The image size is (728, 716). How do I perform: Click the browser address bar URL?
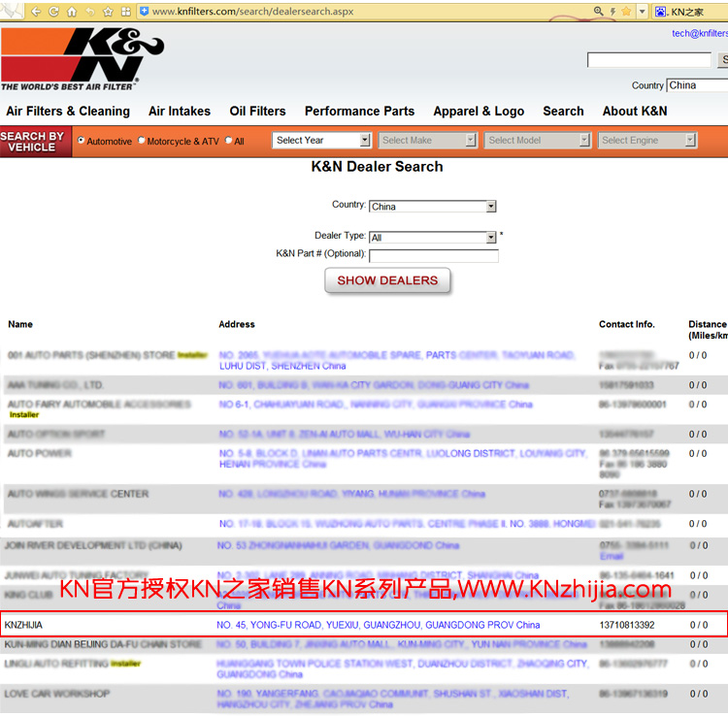253,11
